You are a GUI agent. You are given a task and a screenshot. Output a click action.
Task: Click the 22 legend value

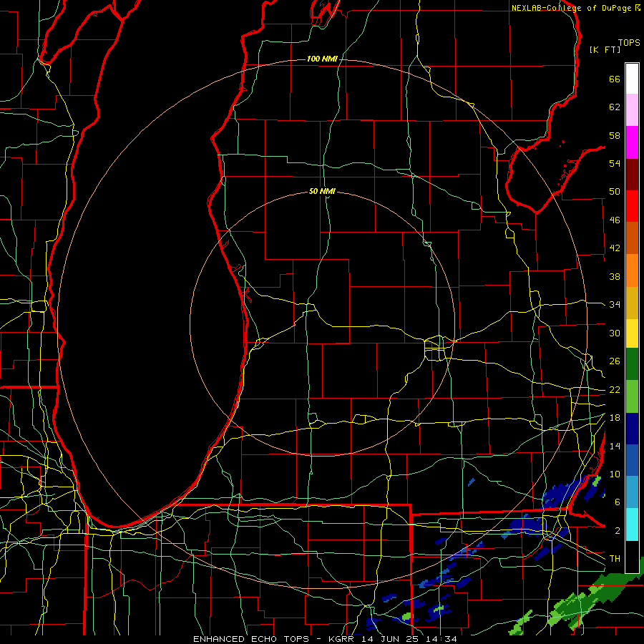pyautogui.click(x=615, y=389)
